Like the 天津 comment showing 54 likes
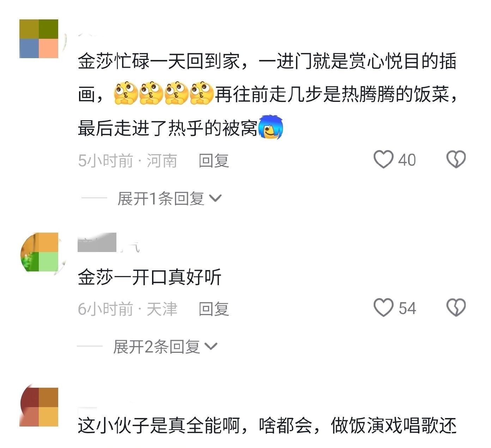The image size is (491, 448). pyautogui.click(x=383, y=308)
